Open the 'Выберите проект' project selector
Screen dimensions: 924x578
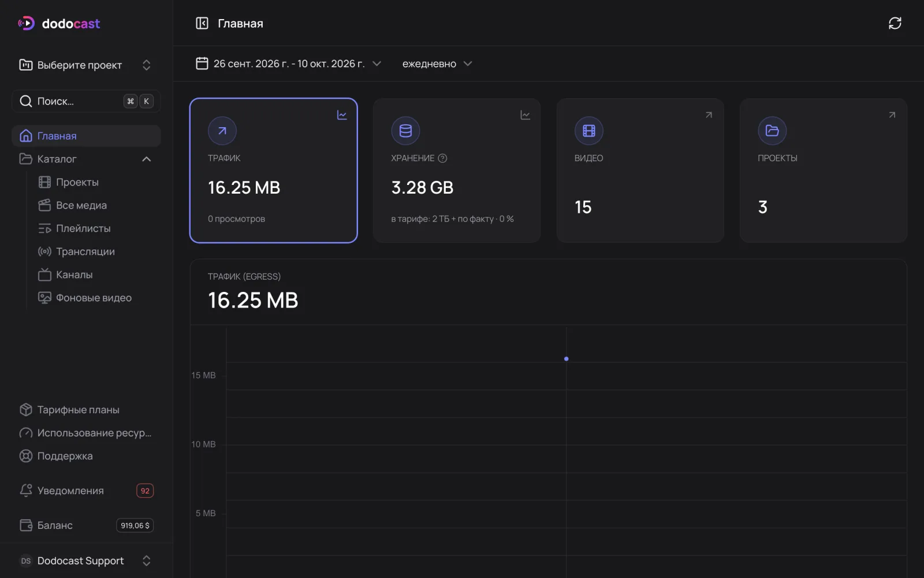86,65
